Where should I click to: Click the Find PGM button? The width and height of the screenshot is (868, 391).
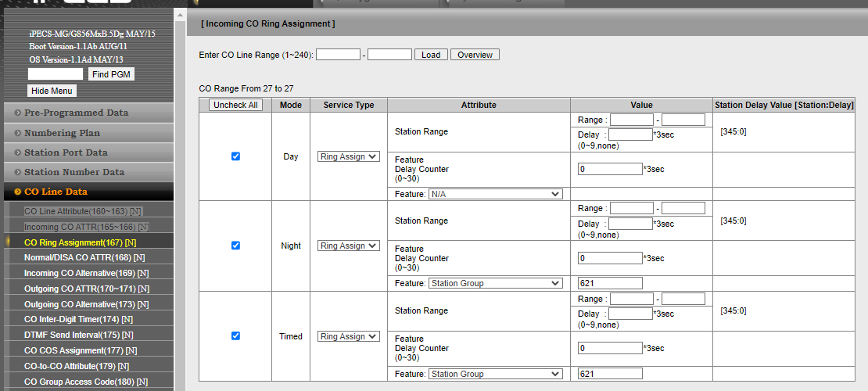coord(111,74)
